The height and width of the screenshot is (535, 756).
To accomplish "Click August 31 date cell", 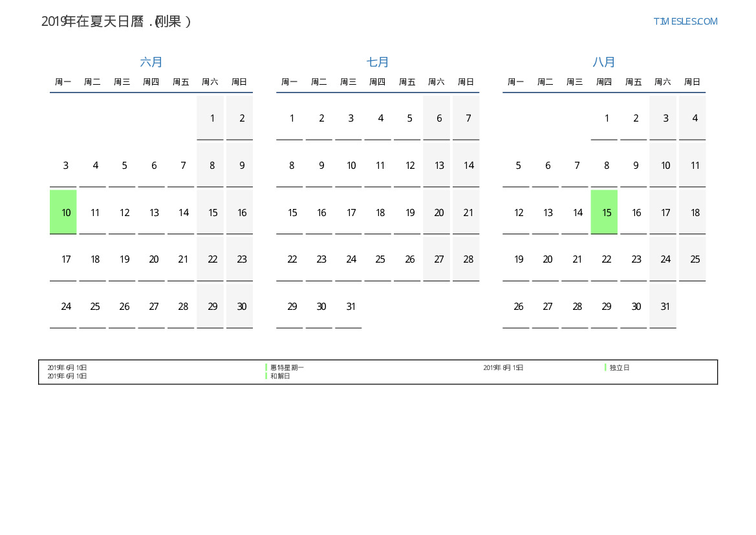I will (665, 307).
